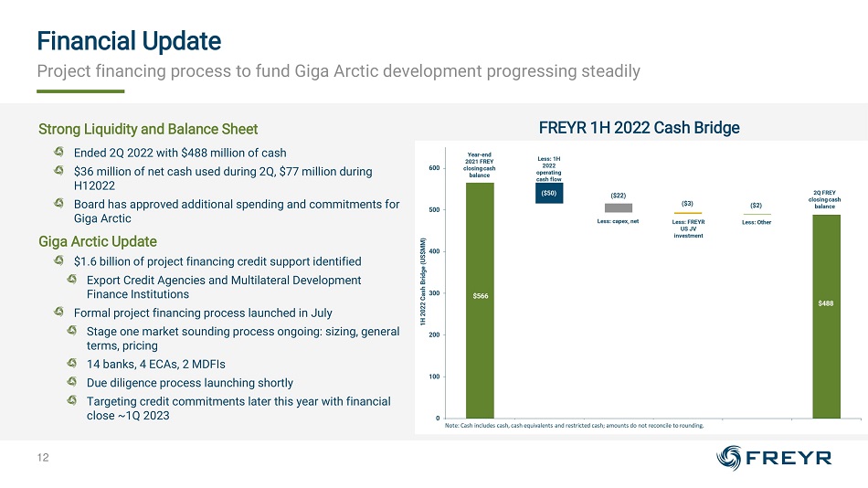Click bullet icon beside 'Formal project financing process'
This screenshot has height=488, width=868.
click(x=59, y=313)
